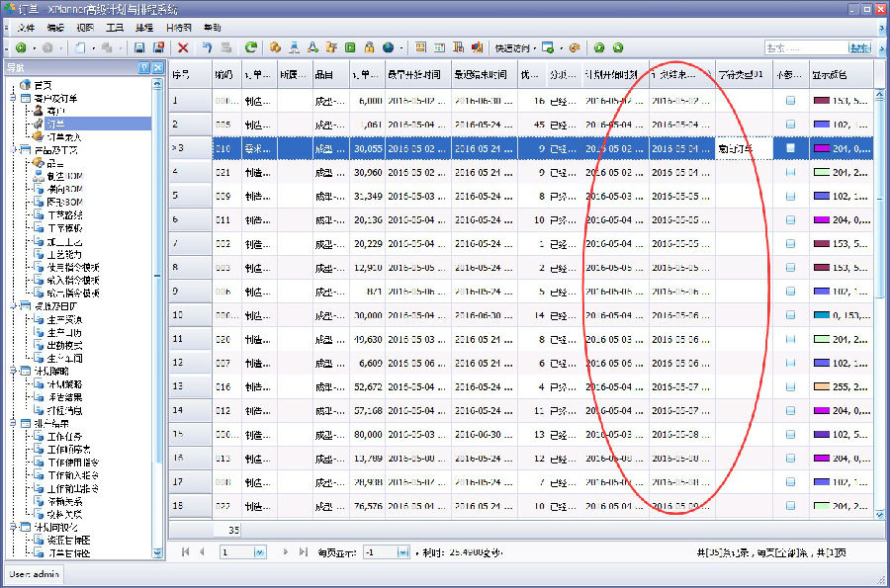
Task: Click the save-all icon with red mark
Action: (158, 48)
